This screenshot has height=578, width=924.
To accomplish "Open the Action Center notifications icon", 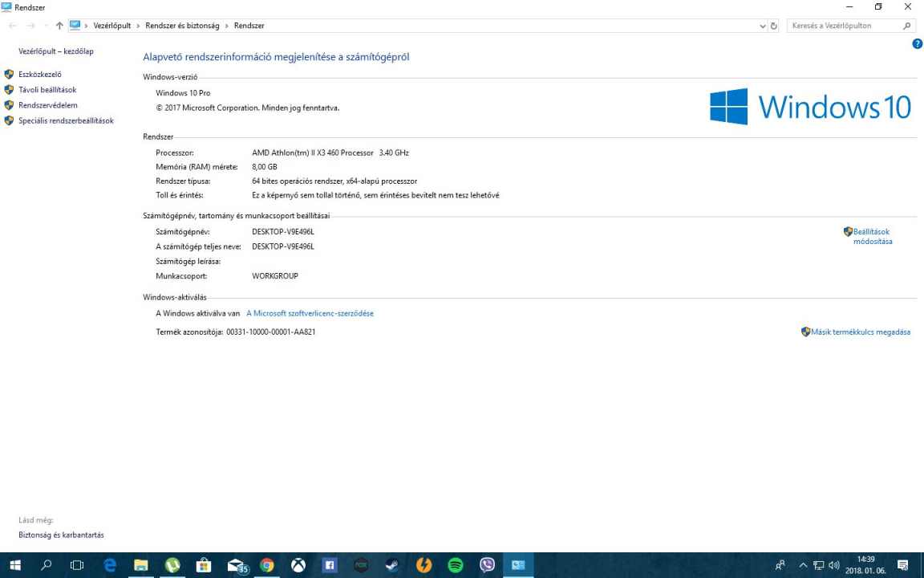I will 903,566.
